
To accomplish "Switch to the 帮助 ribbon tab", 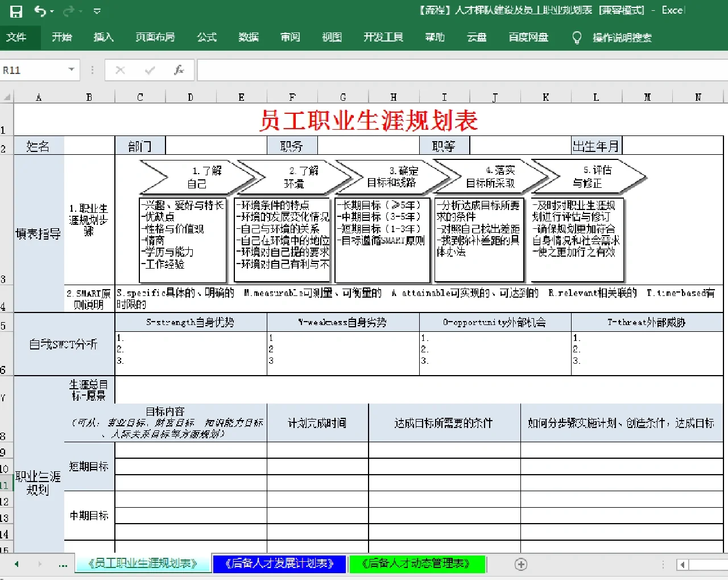I will tap(435, 38).
